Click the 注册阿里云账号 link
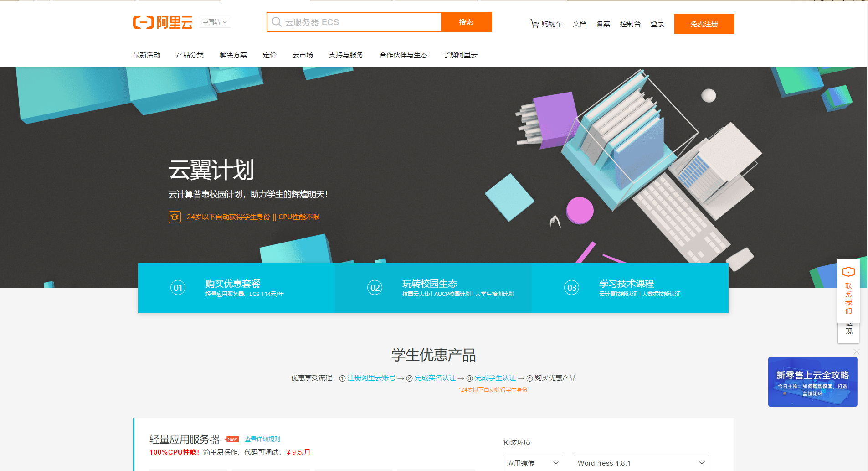This screenshot has width=868, height=471. (371, 378)
